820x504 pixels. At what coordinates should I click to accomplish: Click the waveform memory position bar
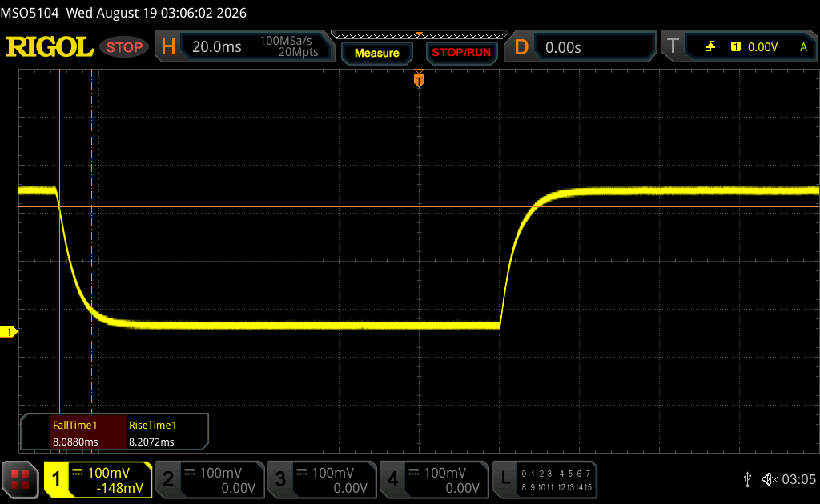[420, 35]
